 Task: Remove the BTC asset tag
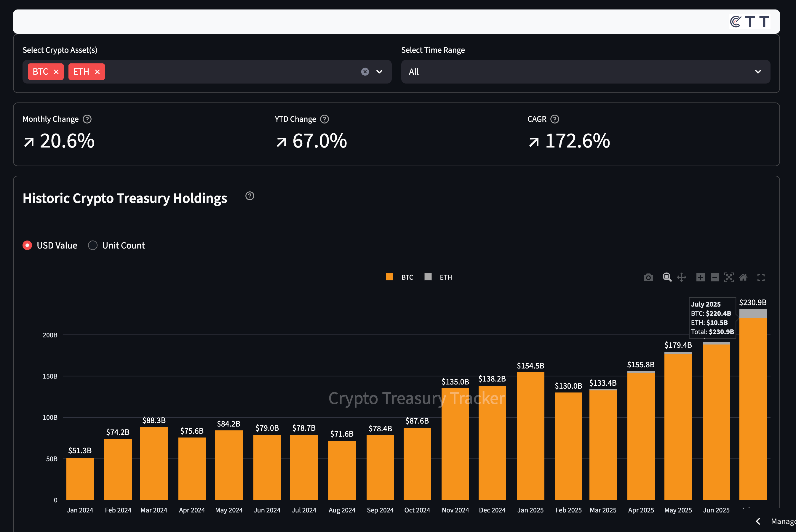[x=56, y=72]
